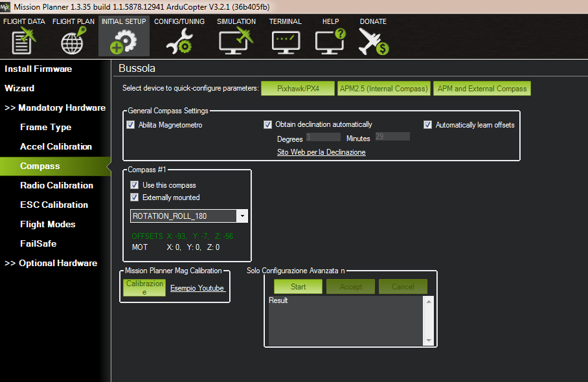Click the Donate airplane icon
The width and height of the screenshot is (588, 382).
coord(374,41)
